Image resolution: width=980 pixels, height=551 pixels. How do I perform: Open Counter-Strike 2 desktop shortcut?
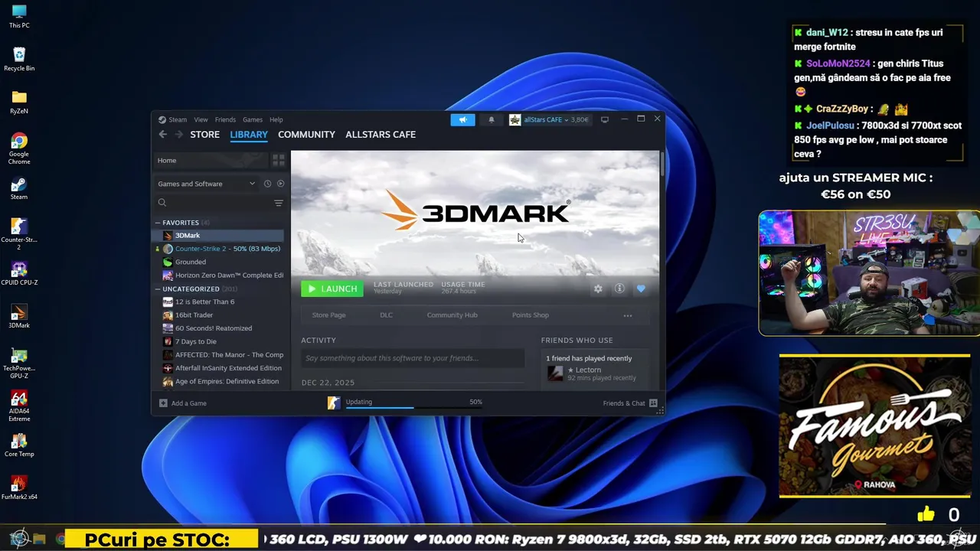pyautogui.click(x=19, y=234)
